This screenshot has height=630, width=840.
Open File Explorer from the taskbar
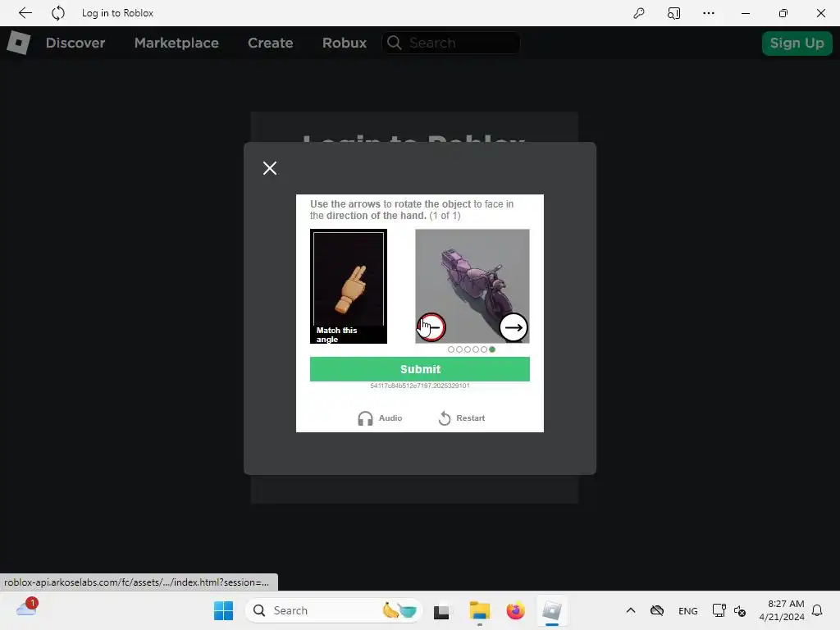click(x=479, y=610)
